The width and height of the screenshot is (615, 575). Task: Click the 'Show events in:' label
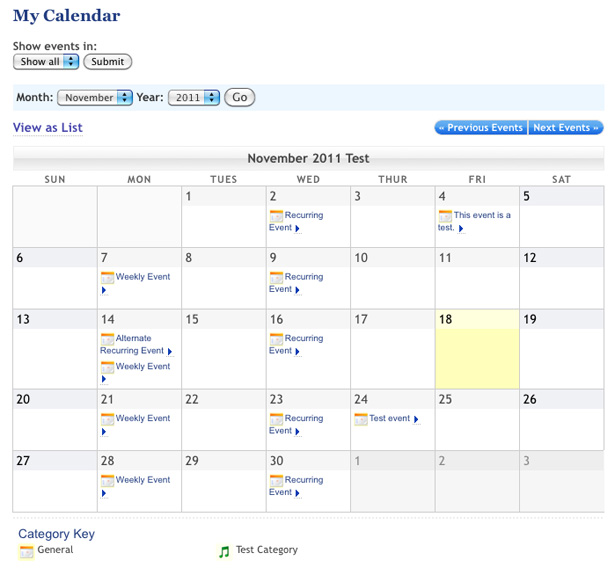pyautogui.click(x=55, y=46)
